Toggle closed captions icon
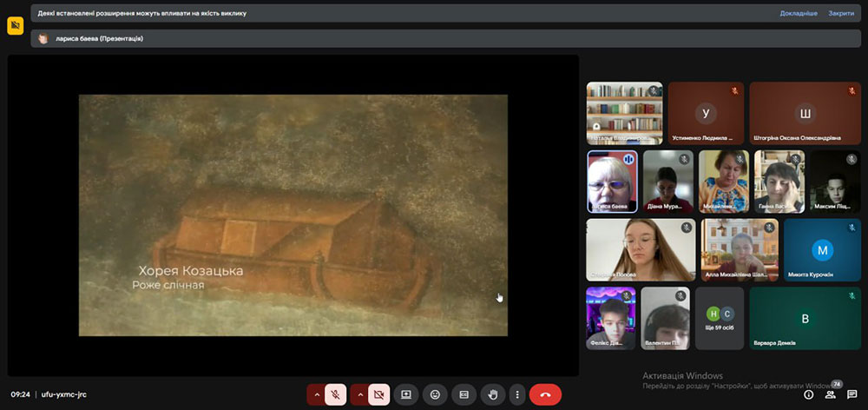 pyautogui.click(x=464, y=394)
